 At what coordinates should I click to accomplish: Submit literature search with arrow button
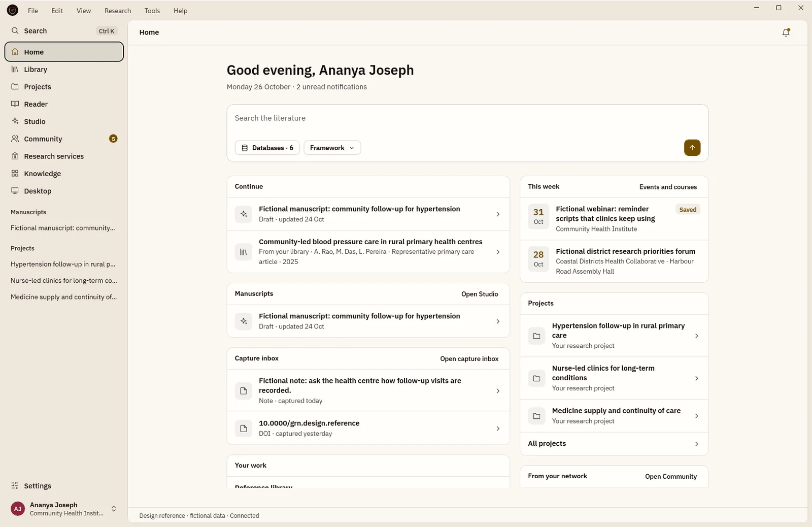pyautogui.click(x=692, y=148)
